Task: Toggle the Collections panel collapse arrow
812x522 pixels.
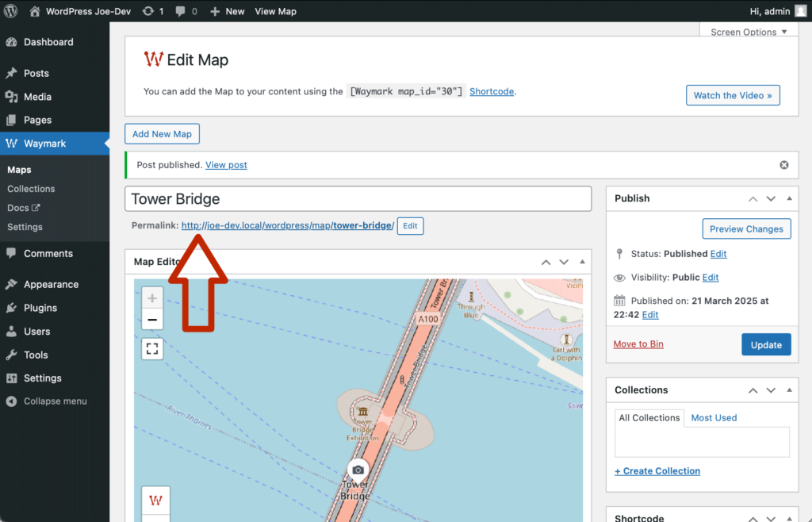Action: click(x=788, y=390)
